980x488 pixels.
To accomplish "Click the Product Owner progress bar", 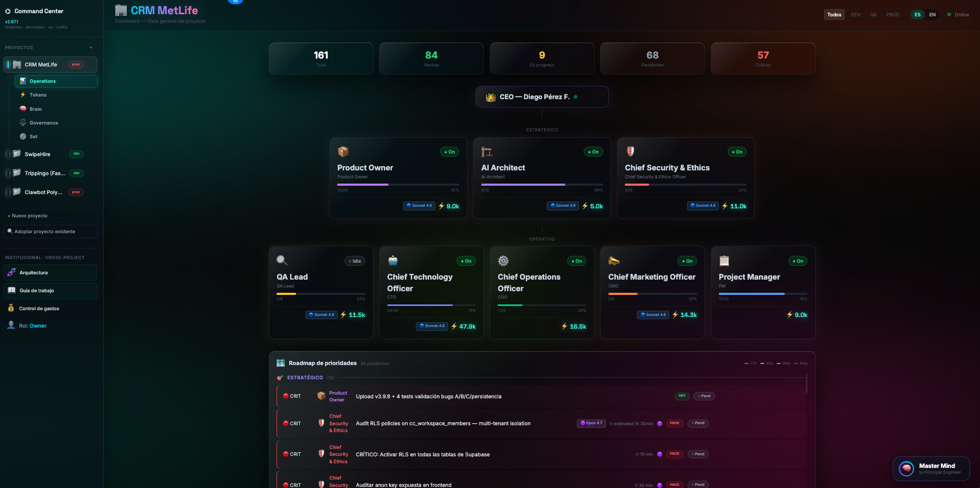I will coord(398,185).
